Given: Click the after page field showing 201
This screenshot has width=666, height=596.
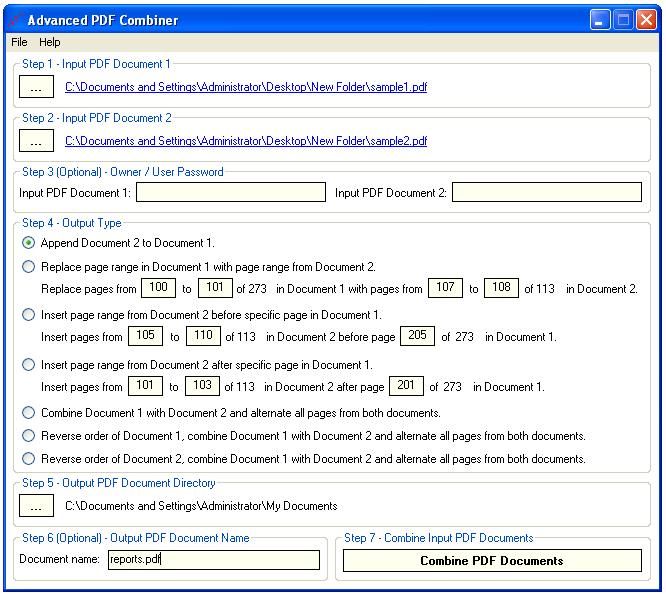Looking at the screenshot, I should point(406,386).
